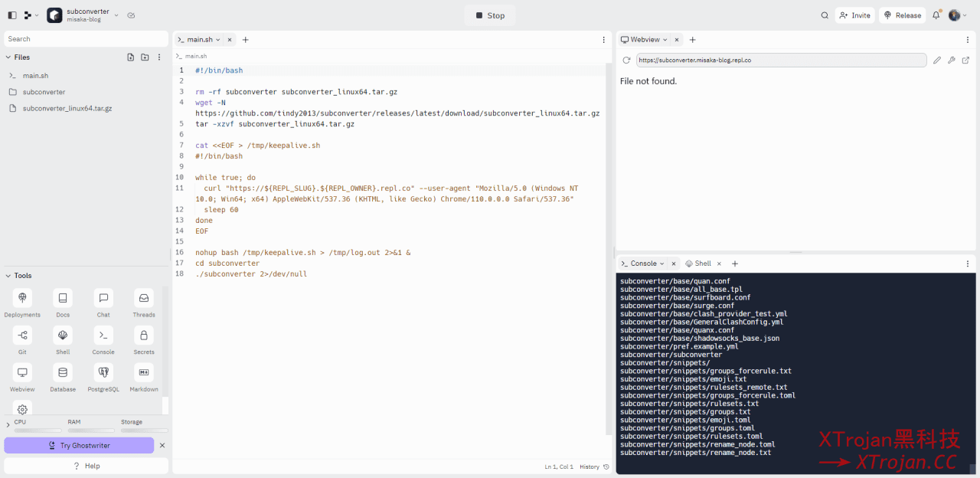Toggle the left sidebar panel

pyautogui.click(x=12, y=15)
